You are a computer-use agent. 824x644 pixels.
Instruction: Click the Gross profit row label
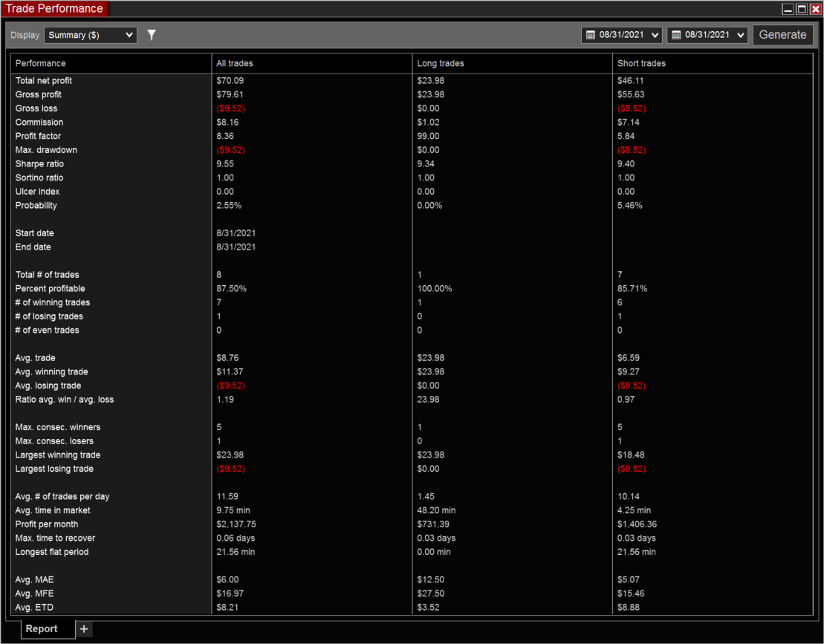39,94
